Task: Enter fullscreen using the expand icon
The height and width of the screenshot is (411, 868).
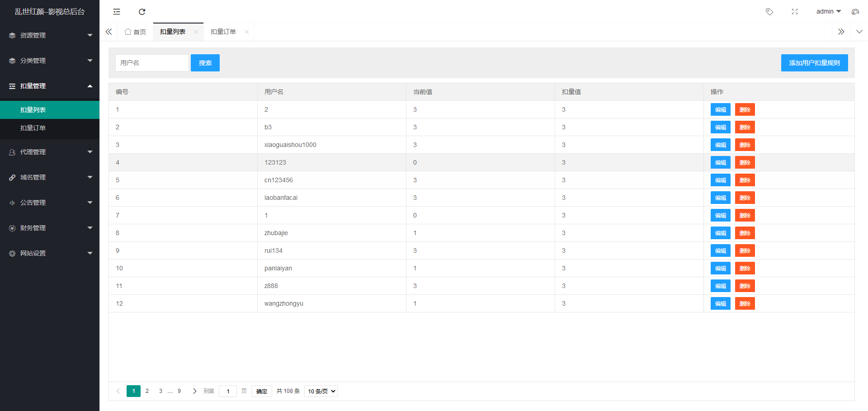Action: point(795,12)
